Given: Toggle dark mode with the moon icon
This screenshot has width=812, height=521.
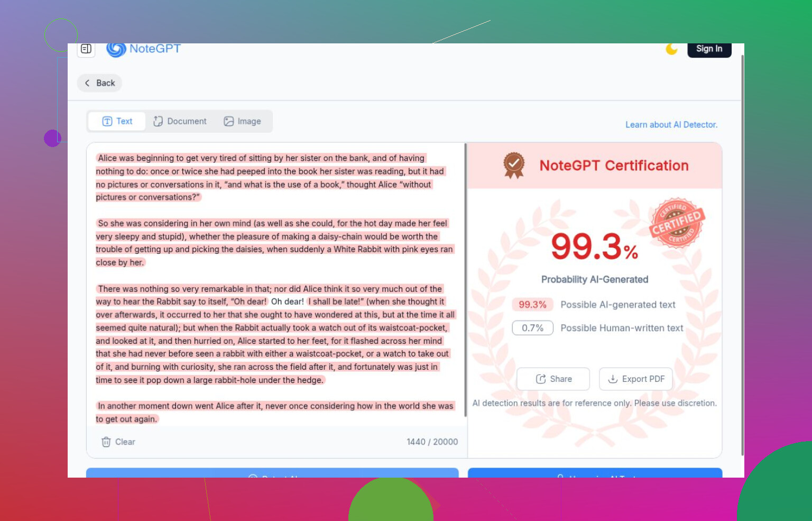Looking at the screenshot, I should (671, 49).
